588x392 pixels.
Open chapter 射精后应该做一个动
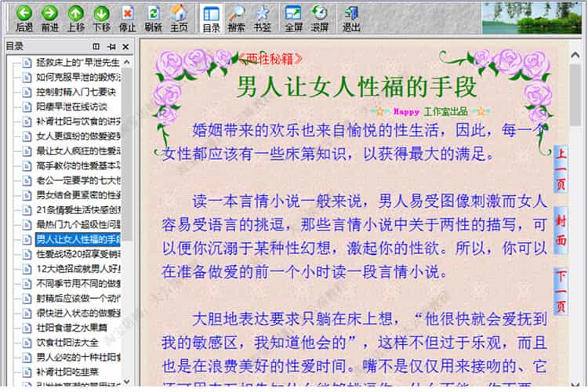tap(78, 299)
